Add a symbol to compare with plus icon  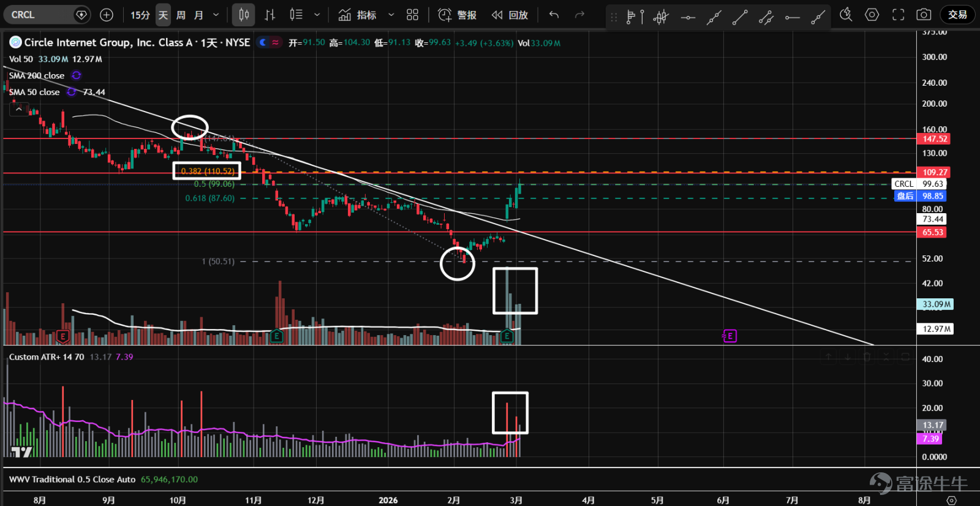[107, 15]
